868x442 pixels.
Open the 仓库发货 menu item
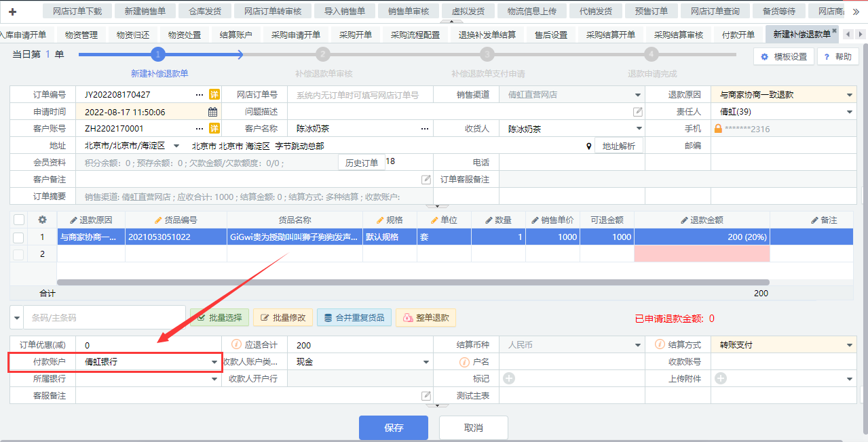click(x=204, y=11)
